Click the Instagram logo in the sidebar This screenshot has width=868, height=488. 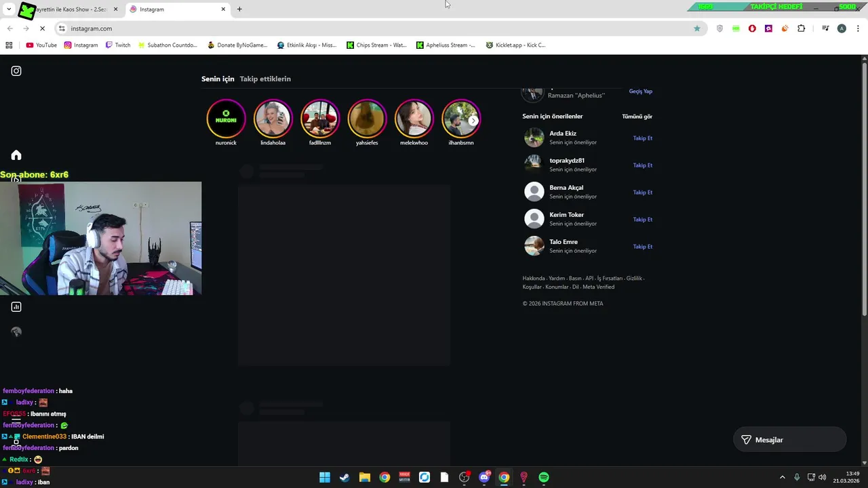(16, 70)
